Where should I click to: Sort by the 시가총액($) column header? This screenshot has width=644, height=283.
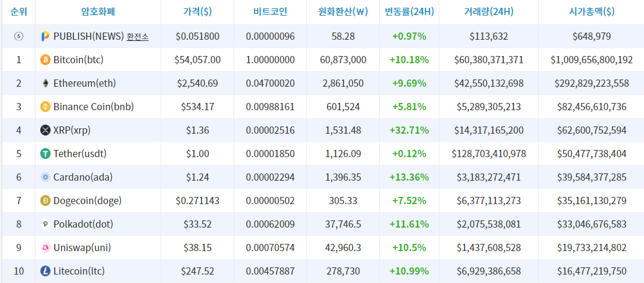point(592,12)
